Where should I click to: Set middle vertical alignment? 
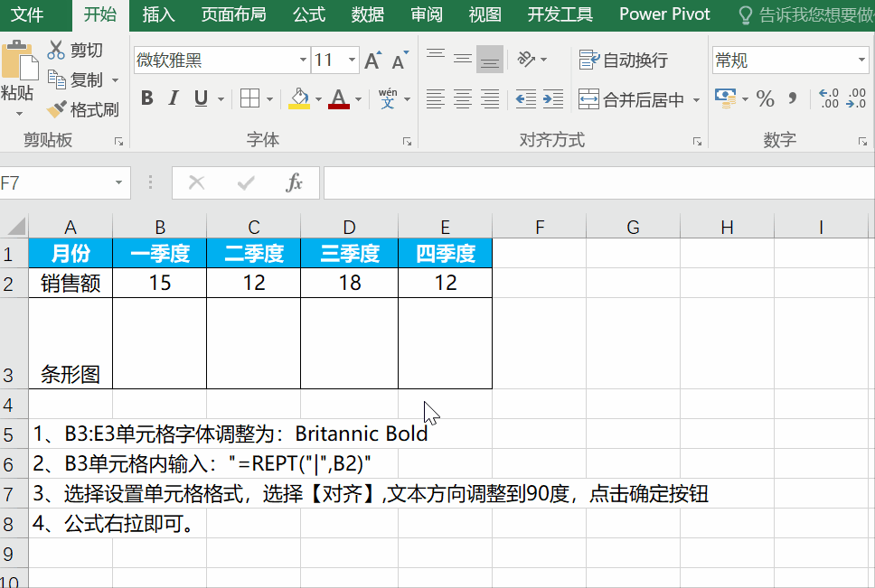(462, 59)
